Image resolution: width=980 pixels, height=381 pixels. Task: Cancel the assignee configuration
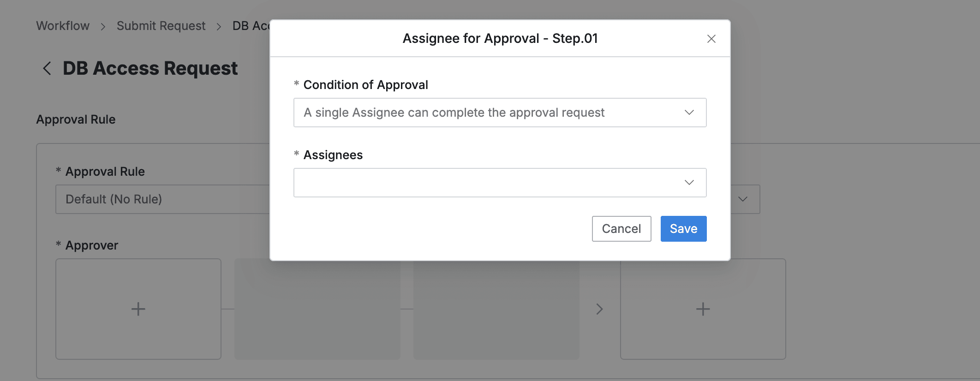621,228
